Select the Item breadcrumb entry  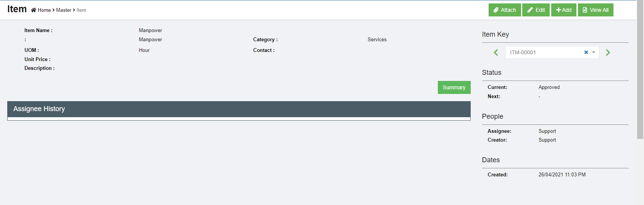pyautogui.click(x=81, y=10)
